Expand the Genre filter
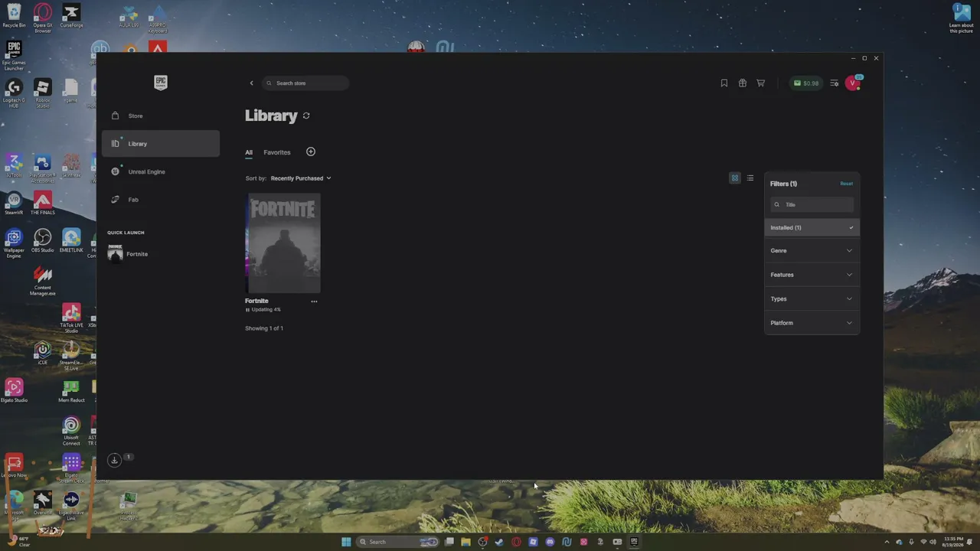 click(812, 251)
